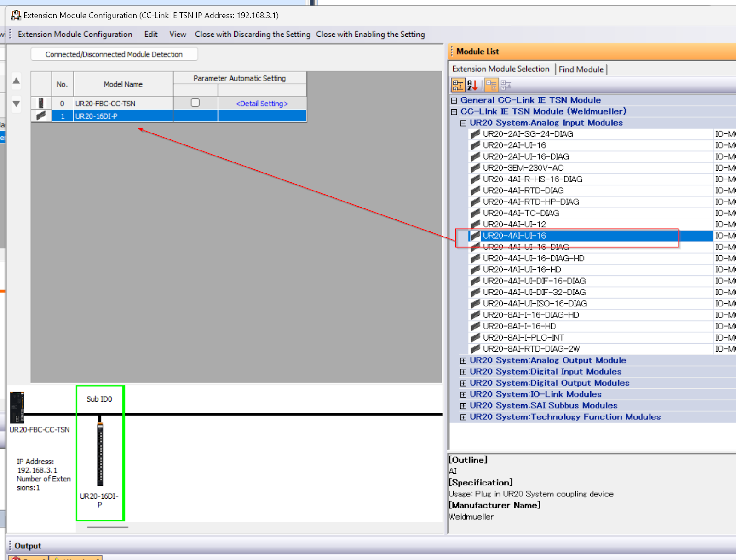Click the Parameter Automatic Setting column header

click(240, 78)
